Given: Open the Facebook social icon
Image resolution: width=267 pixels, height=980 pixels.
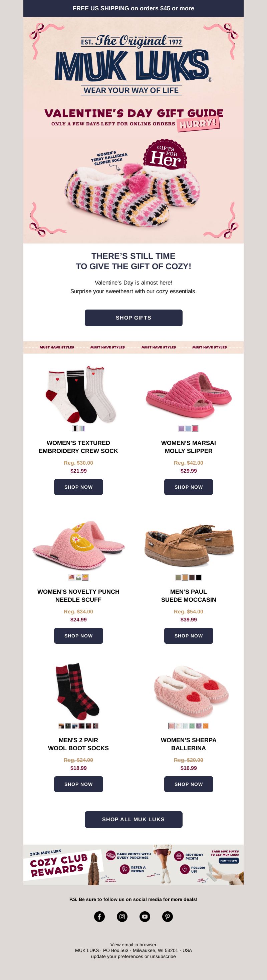Looking at the screenshot, I should [x=99, y=917].
